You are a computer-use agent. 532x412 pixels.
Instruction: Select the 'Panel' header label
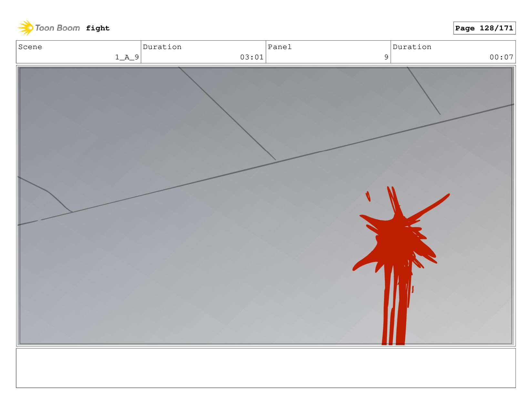tap(280, 47)
